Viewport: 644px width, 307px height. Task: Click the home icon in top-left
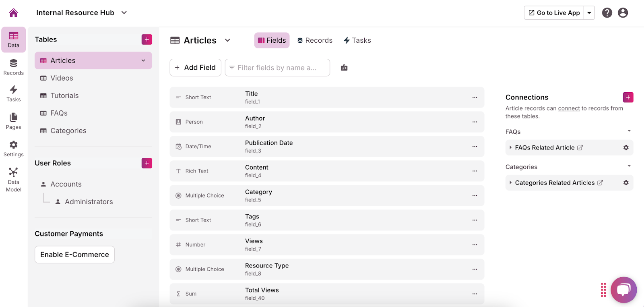14,13
